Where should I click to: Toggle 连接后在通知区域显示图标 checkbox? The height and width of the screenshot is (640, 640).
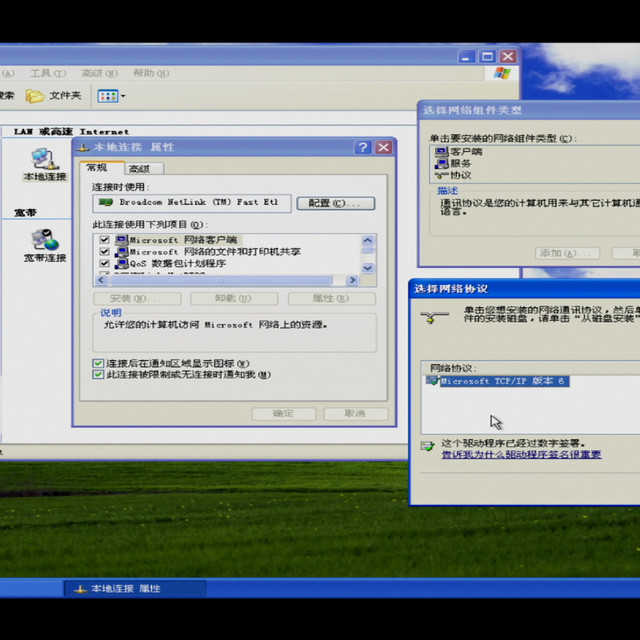click(98, 363)
